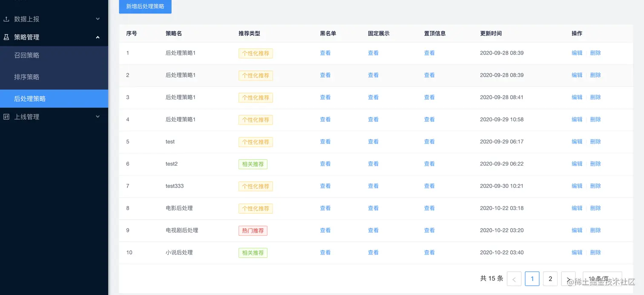Click the 上线管理 sliders icon
The width and height of the screenshot is (644, 295).
tap(6, 117)
